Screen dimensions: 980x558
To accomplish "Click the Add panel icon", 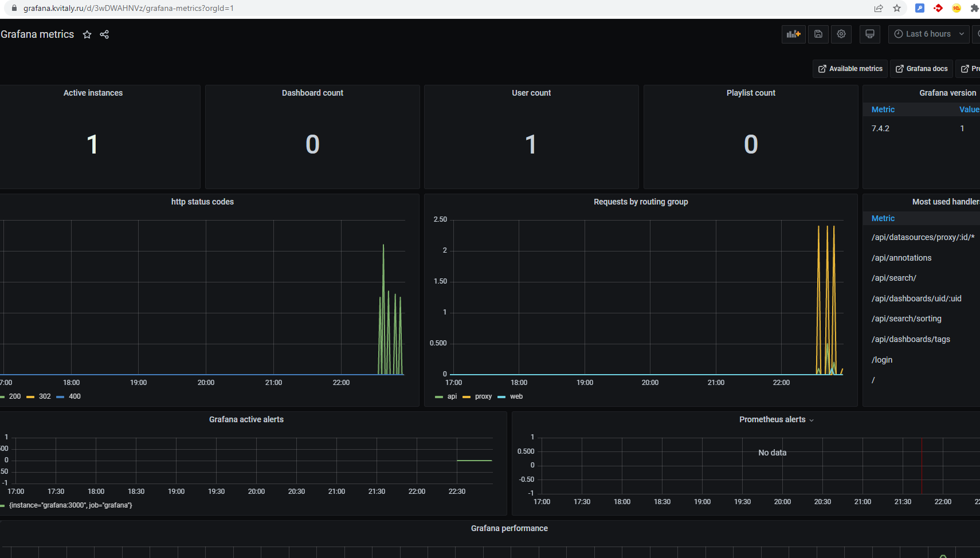I will click(794, 34).
